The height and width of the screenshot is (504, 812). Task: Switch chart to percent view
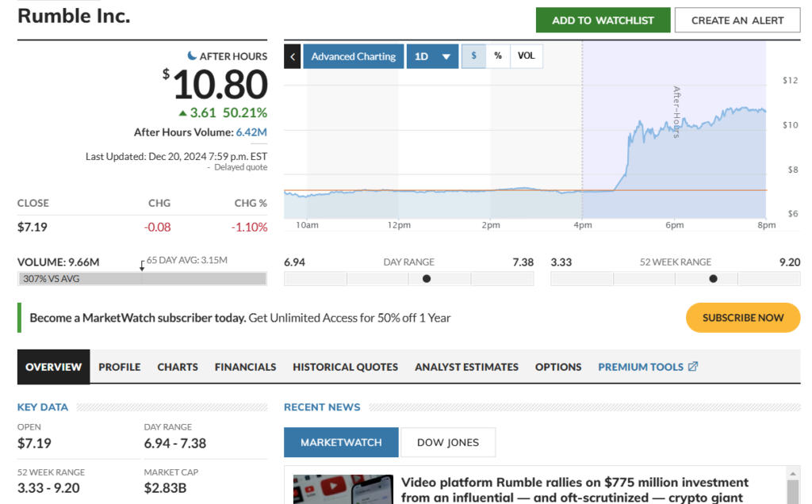tap(498, 56)
